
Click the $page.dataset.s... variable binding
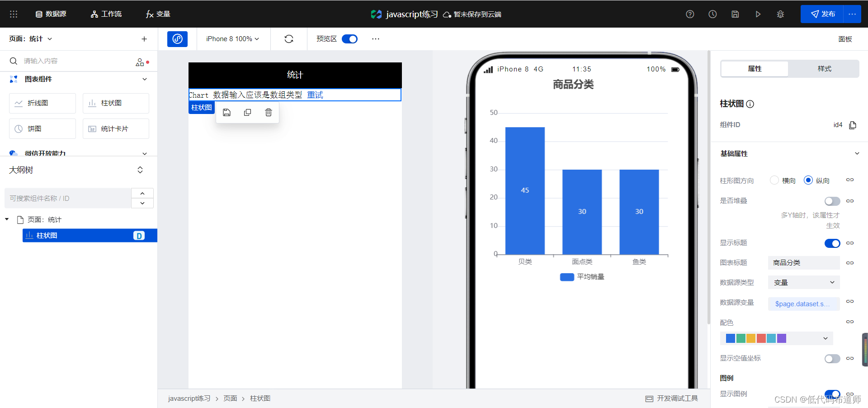tap(804, 304)
